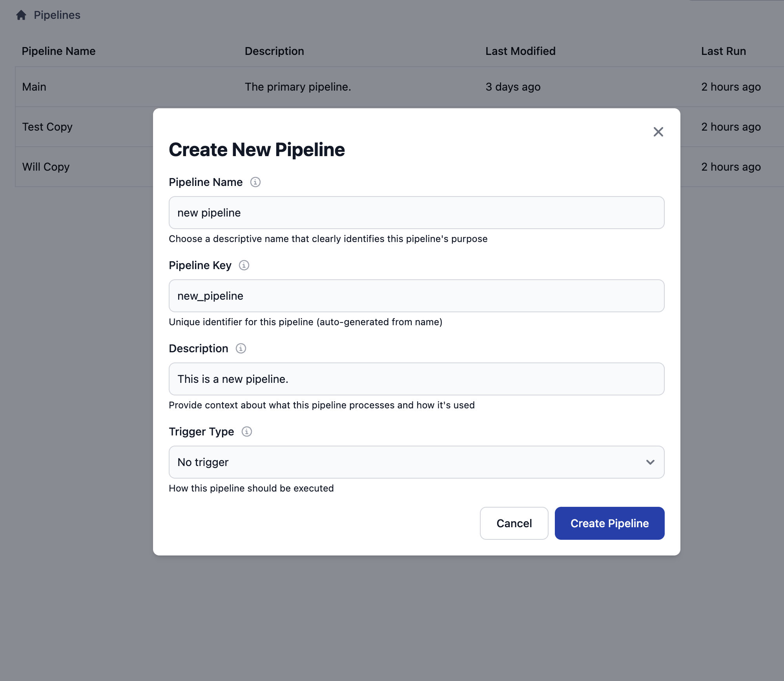Image resolution: width=784 pixels, height=681 pixels.
Task: Click the Last Run column header
Action: click(x=723, y=51)
